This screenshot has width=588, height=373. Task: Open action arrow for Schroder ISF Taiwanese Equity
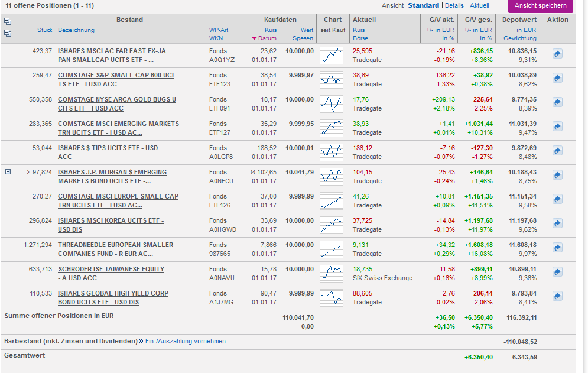(557, 272)
